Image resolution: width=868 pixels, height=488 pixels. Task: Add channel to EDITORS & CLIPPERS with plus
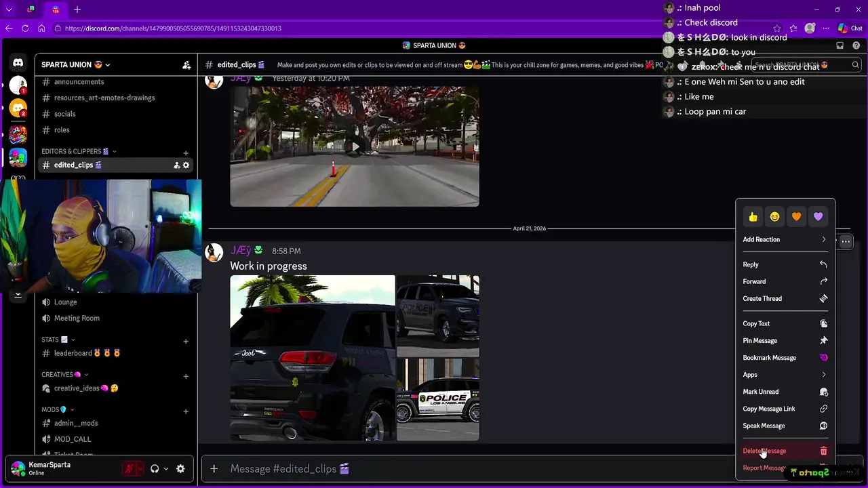[x=186, y=153]
